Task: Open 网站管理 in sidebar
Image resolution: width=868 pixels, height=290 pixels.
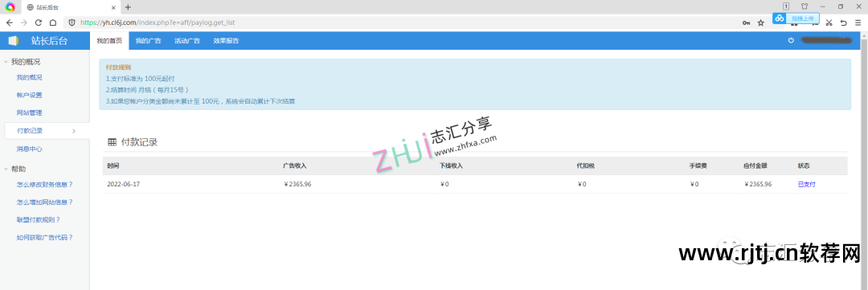Action: [30, 113]
